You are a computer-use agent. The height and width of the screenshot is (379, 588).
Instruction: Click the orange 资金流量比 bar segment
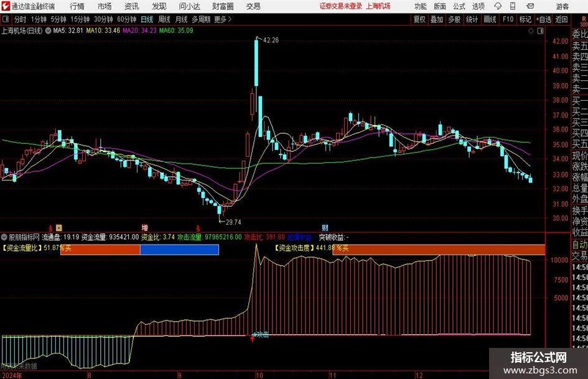coord(100,250)
